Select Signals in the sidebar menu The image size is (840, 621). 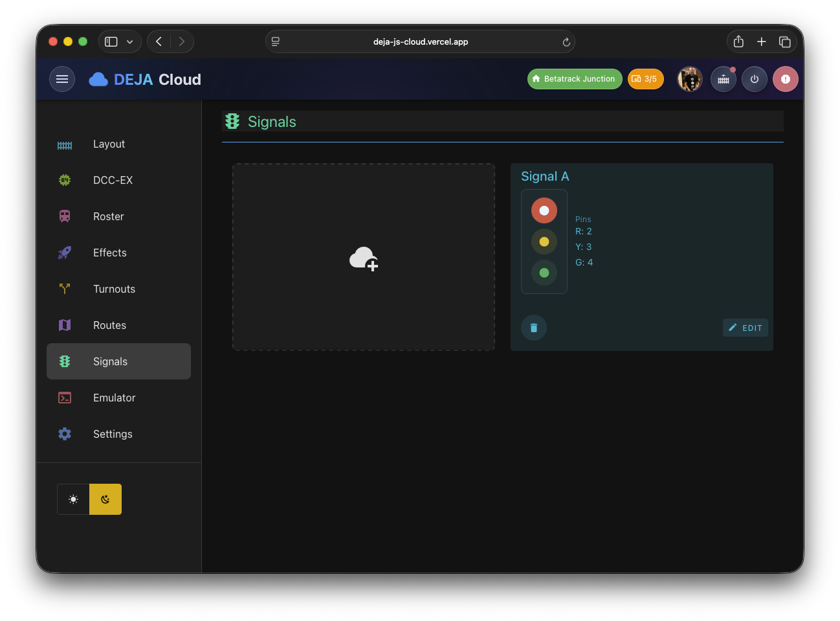(x=110, y=361)
